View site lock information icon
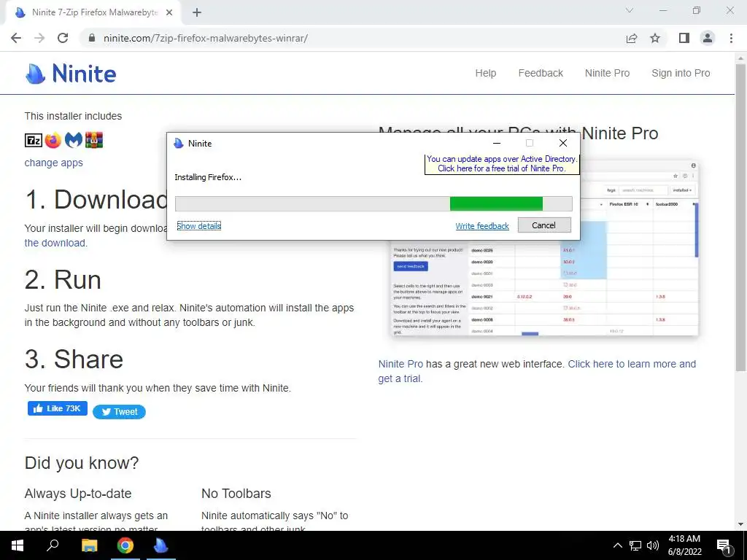Screen dimensions: 747x560 (92, 38)
